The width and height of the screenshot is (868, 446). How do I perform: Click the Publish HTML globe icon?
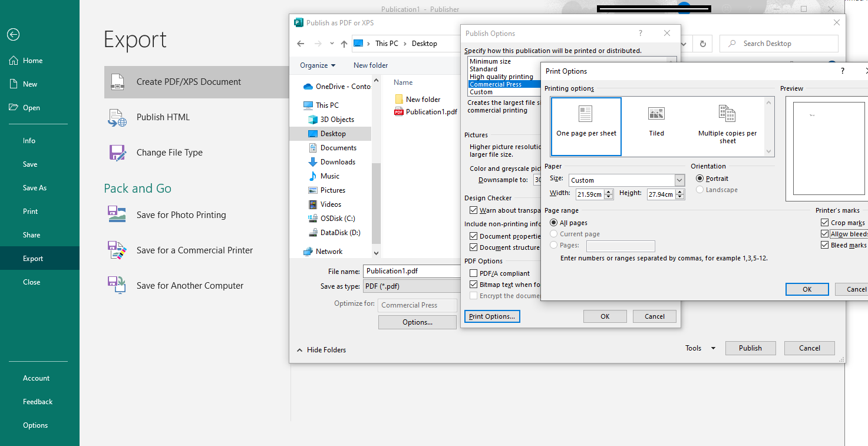click(x=117, y=118)
